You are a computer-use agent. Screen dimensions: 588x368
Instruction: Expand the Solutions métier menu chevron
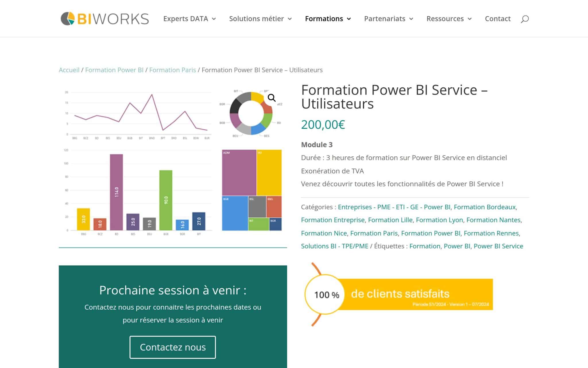[x=290, y=19]
